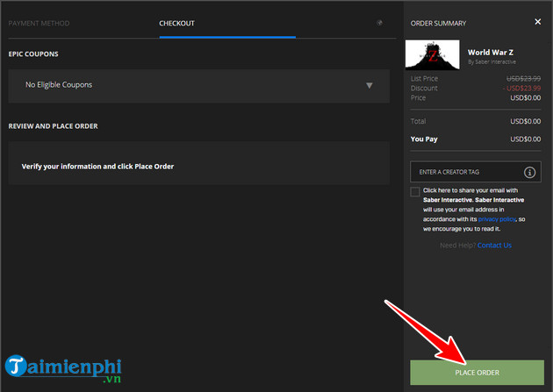
Task: Click the small icon beside the Checkout tab
Action: point(379,23)
